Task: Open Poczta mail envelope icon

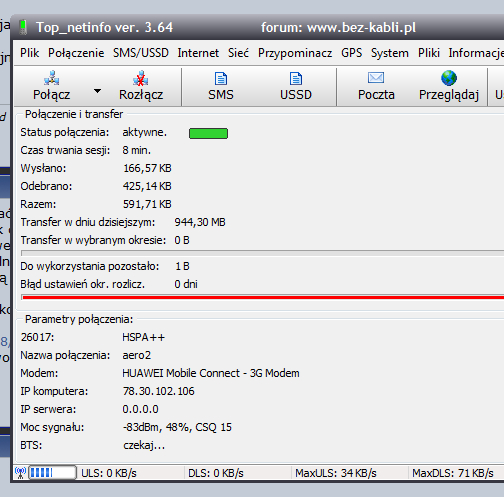Action: (x=376, y=78)
